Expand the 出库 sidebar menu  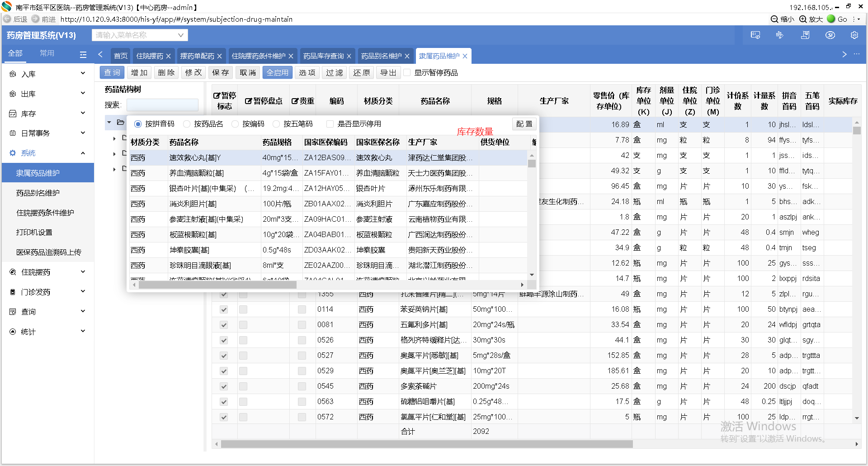coord(83,93)
